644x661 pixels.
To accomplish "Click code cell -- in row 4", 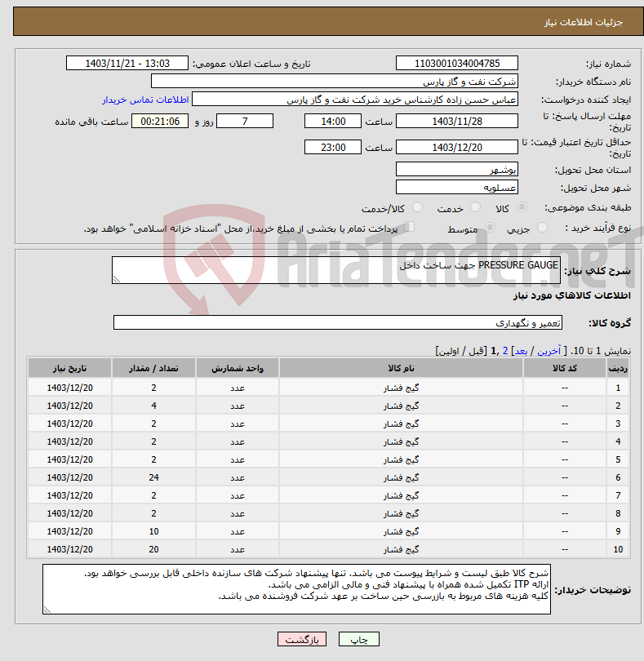I will tap(565, 441).
